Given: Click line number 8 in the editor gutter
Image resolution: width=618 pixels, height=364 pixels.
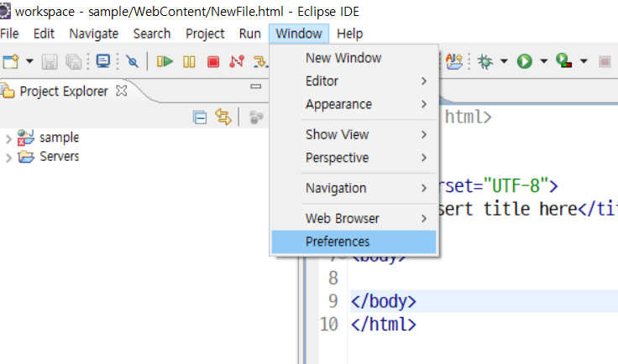Looking at the screenshot, I should tap(333, 278).
